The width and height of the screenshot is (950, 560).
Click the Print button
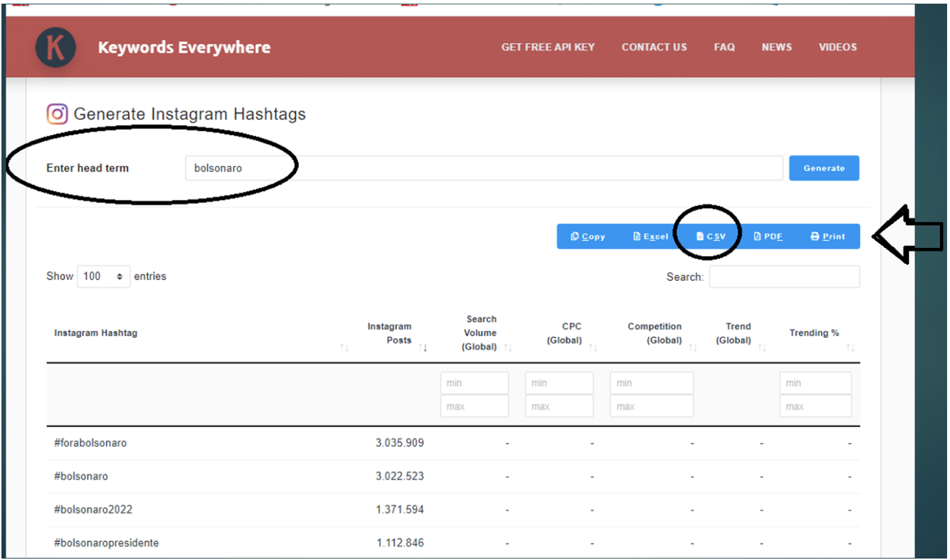(828, 236)
